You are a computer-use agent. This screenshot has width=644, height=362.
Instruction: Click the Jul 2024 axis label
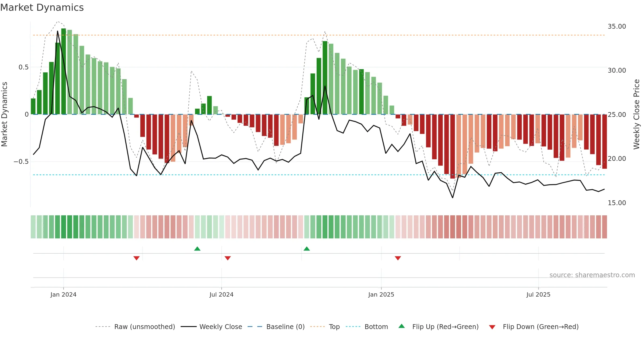pyautogui.click(x=221, y=294)
